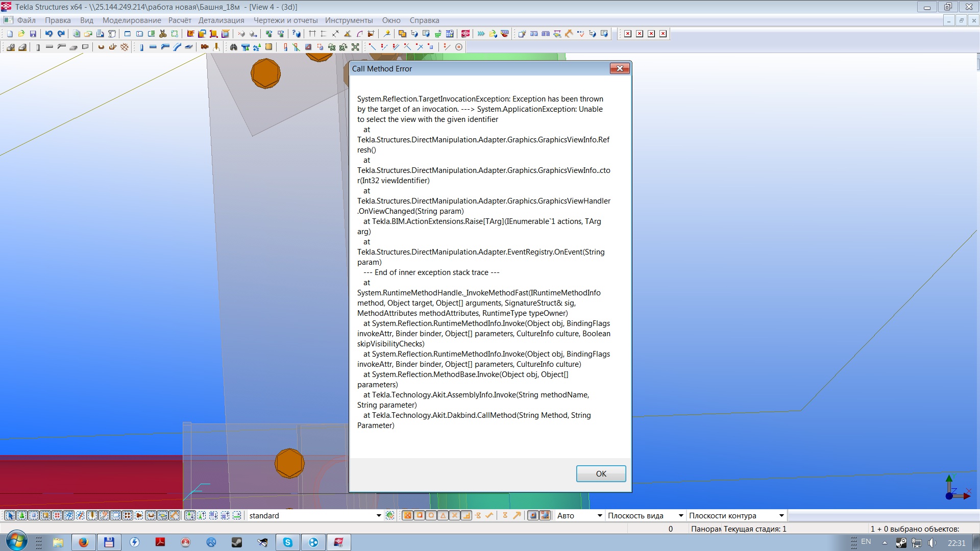Expand the standard selection filter dropdown

tap(379, 515)
